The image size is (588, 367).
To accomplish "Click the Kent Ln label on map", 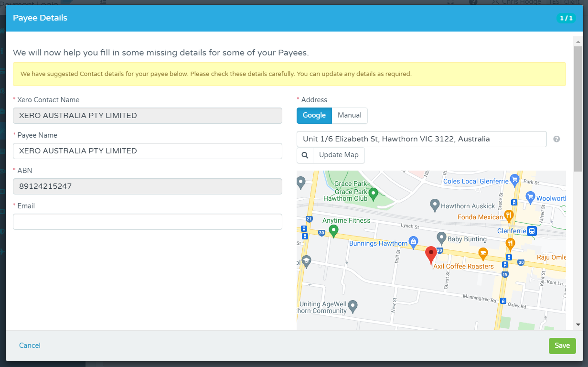I will 556,283.
